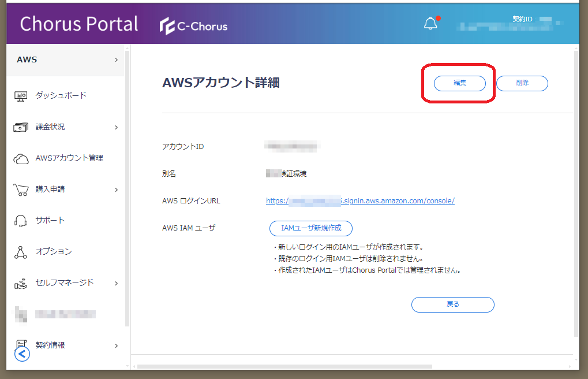This screenshot has width=588, height=379.
Task: Click the 削除 delete button
Action: tap(522, 83)
